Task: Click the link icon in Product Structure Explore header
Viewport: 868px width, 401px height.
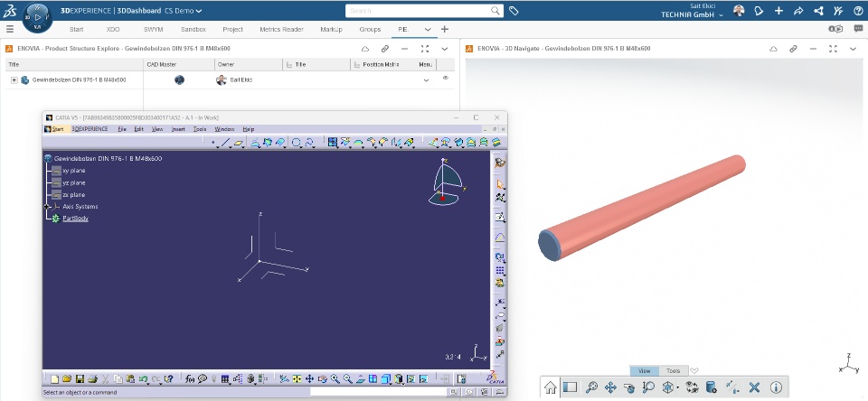Action: [x=385, y=49]
